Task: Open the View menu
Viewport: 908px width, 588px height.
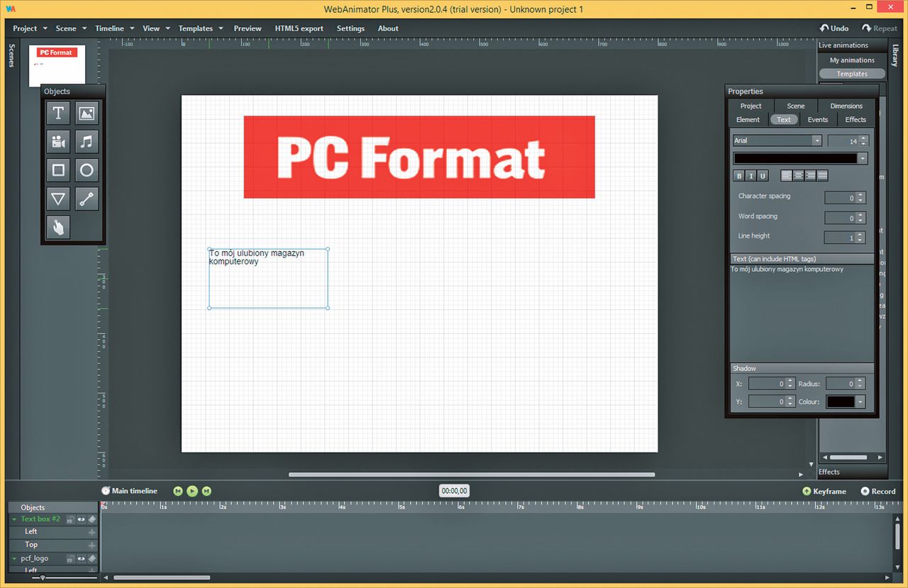Action: (156, 28)
